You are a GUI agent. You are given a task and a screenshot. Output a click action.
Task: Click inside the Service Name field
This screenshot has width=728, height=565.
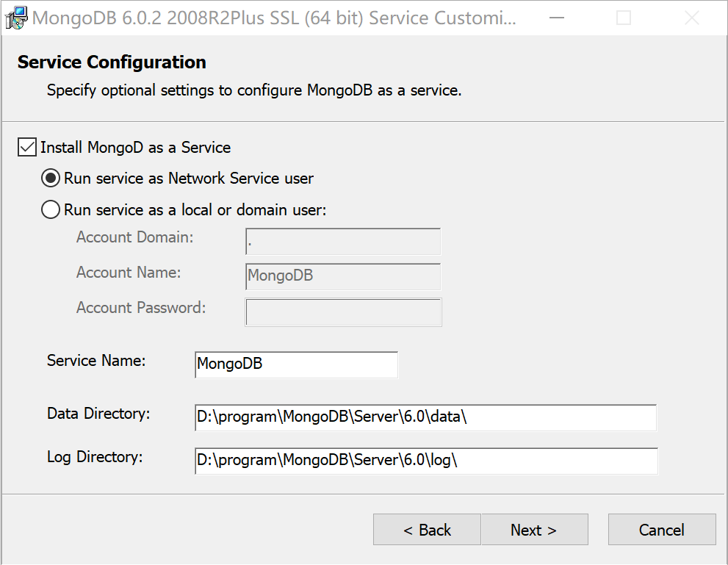click(x=295, y=364)
